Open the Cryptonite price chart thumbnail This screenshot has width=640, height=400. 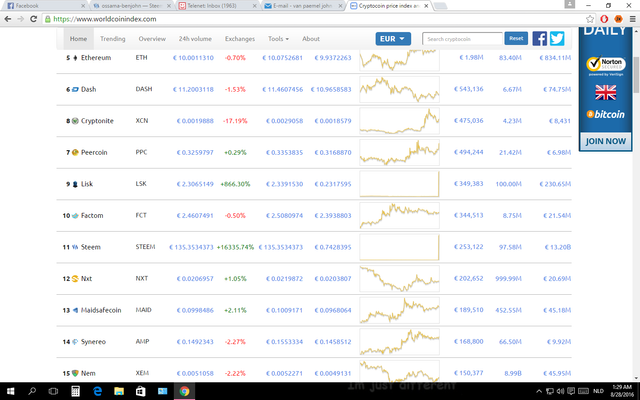click(x=399, y=121)
